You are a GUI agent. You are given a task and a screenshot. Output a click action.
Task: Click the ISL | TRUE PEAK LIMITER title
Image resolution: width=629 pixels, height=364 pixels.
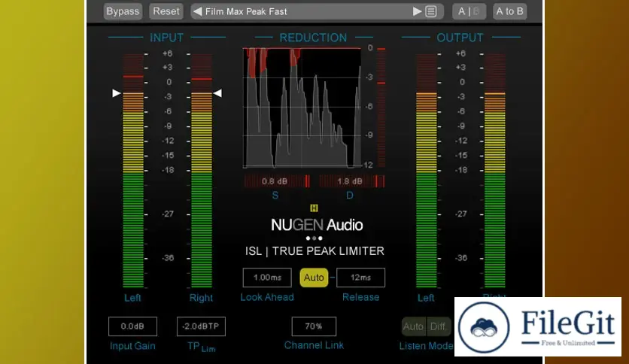coord(314,251)
